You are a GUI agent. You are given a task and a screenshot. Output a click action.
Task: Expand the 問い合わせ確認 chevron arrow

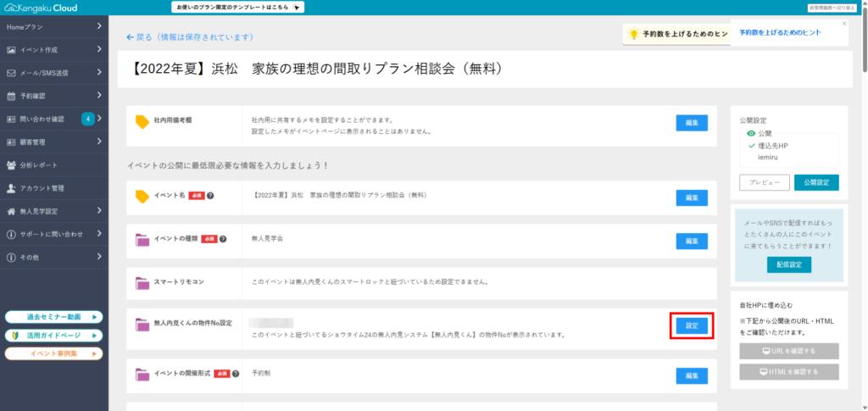pos(99,119)
